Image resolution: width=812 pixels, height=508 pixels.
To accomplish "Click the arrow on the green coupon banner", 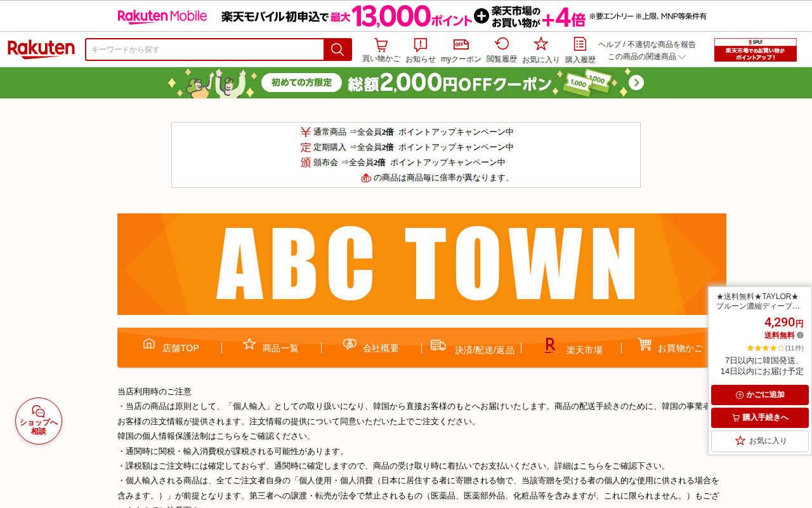I will point(636,83).
